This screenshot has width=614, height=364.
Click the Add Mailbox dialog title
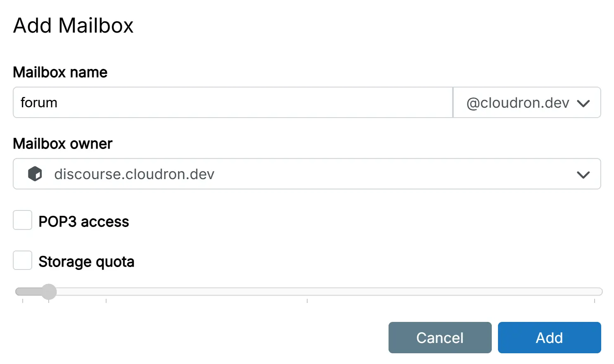(x=73, y=26)
